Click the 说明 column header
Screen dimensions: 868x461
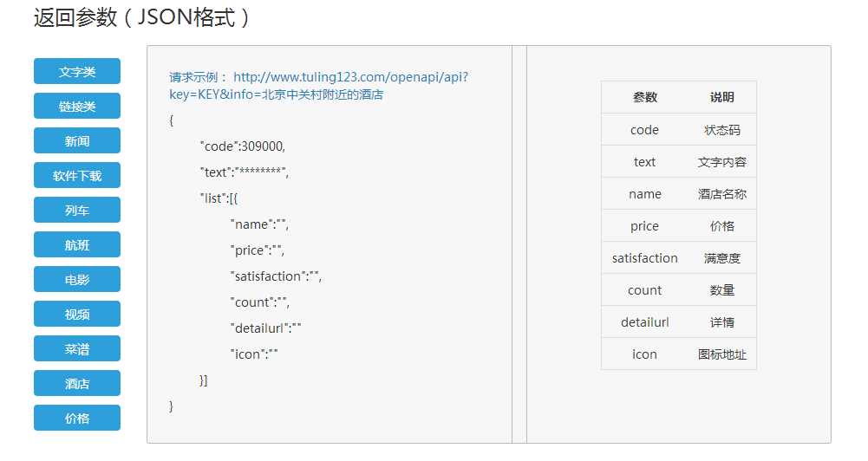coord(721,97)
